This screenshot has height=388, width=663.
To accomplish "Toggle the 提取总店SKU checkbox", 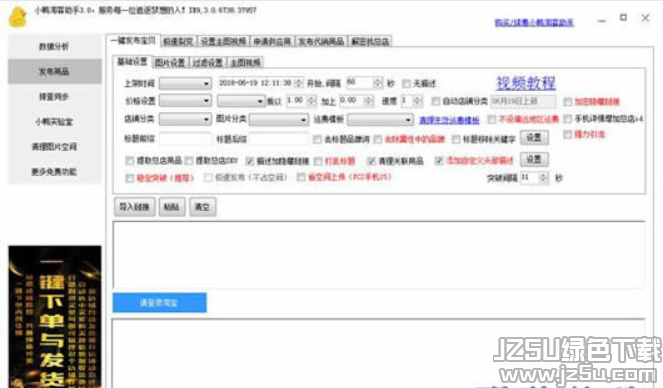I will [x=189, y=161].
